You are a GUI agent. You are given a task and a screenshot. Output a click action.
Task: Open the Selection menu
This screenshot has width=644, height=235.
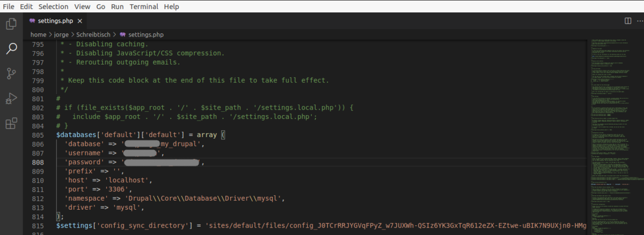coord(53,6)
